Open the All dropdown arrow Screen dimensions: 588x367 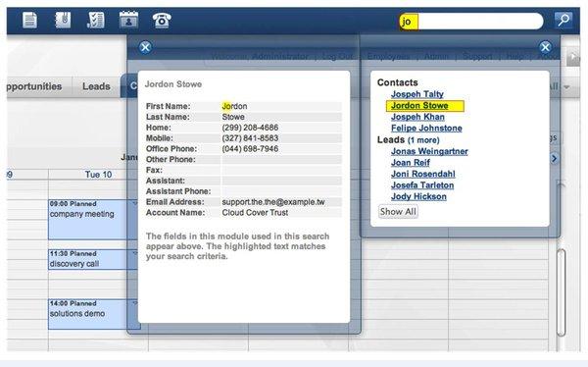tap(566, 86)
